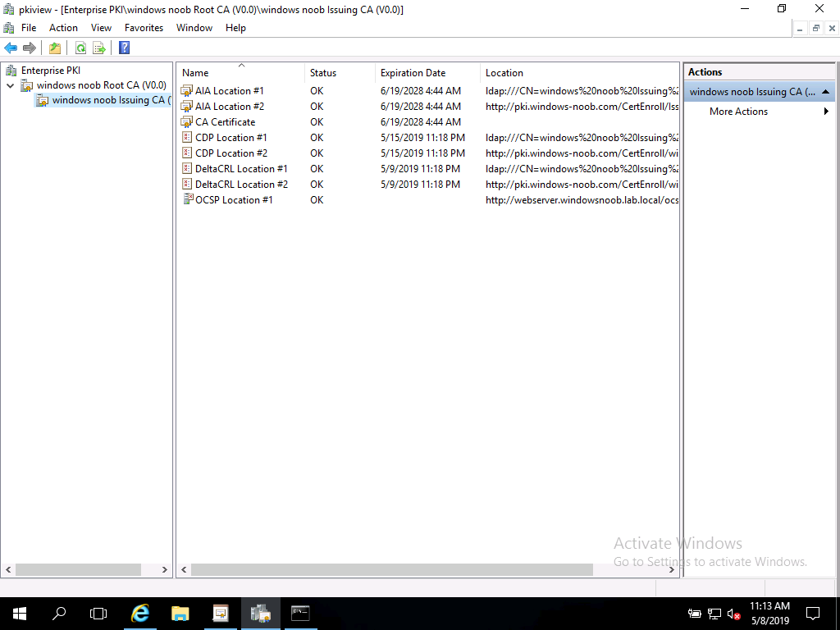Open the Window menu
This screenshot has width=840, height=630.
194,28
